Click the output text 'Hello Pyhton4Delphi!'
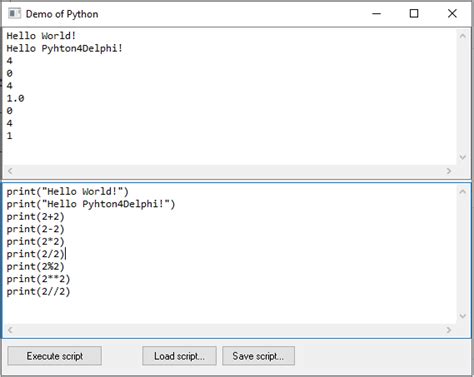Screen dimensions: 474x377 tap(65, 48)
